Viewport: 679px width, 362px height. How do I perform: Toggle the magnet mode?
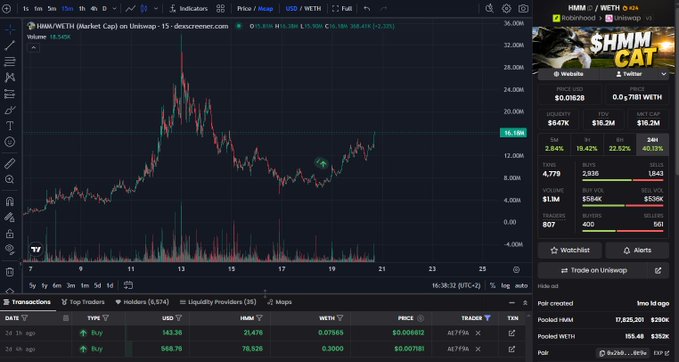(x=10, y=201)
